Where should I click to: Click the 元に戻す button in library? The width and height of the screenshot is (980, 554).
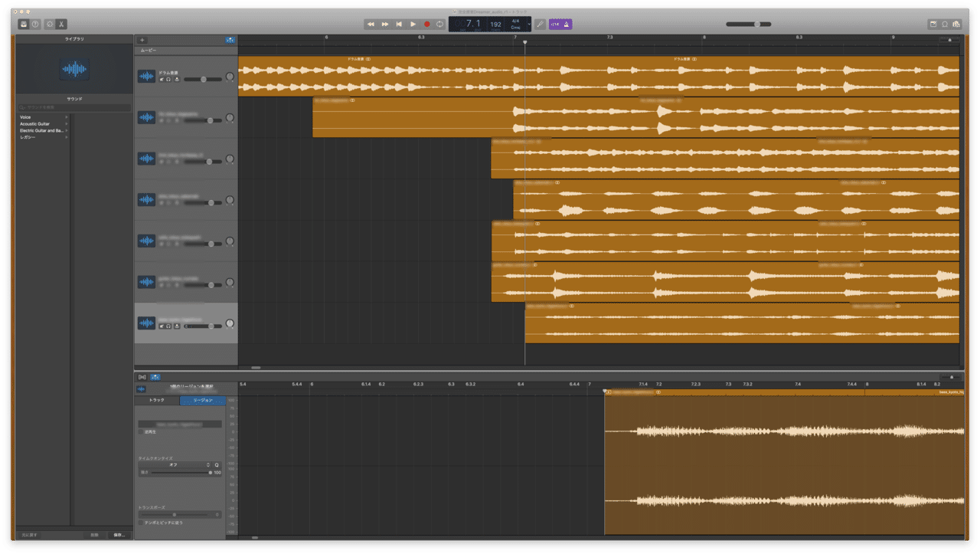click(x=29, y=535)
